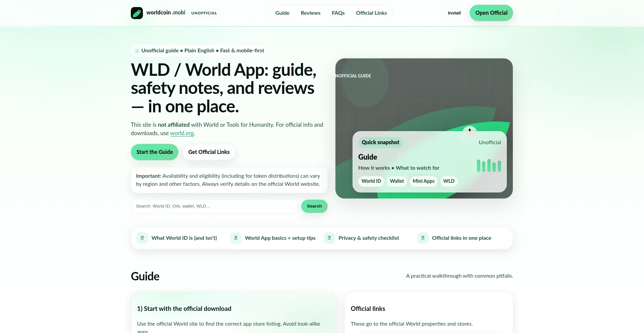Select the Wallet chip
This screenshot has width=644, height=333.
click(x=397, y=181)
